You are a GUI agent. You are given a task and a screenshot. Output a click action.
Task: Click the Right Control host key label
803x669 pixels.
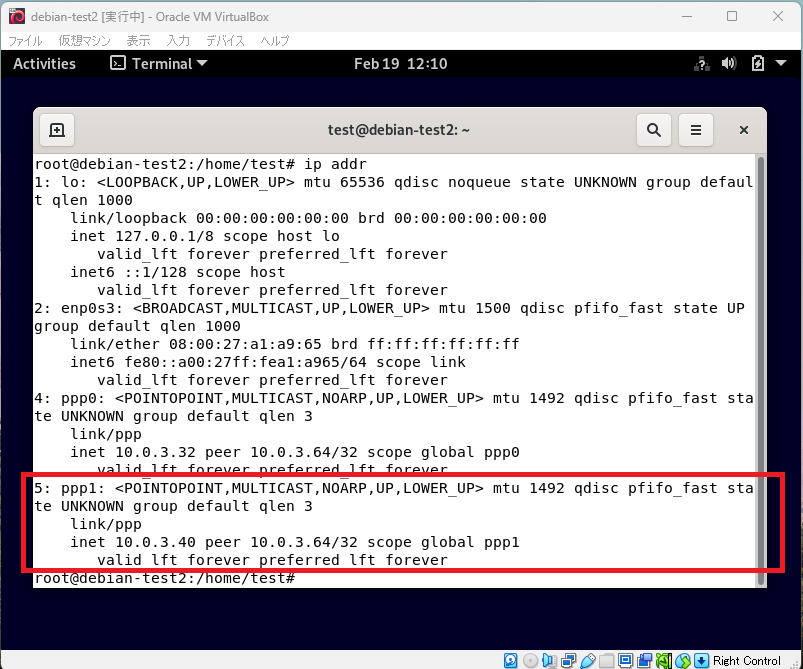click(747, 660)
